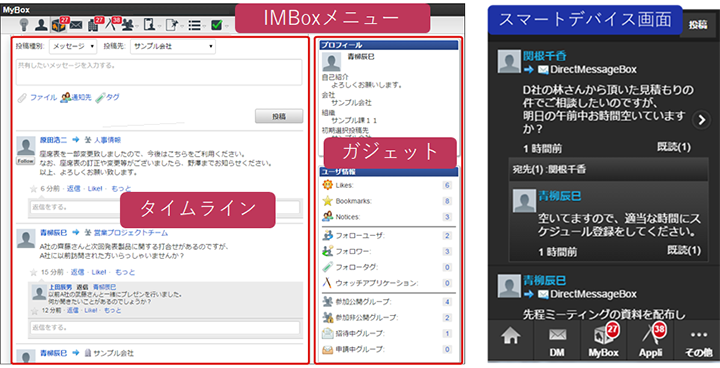
Task: Click profile avatar in プロフィール gadget
Action: [x=332, y=62]
